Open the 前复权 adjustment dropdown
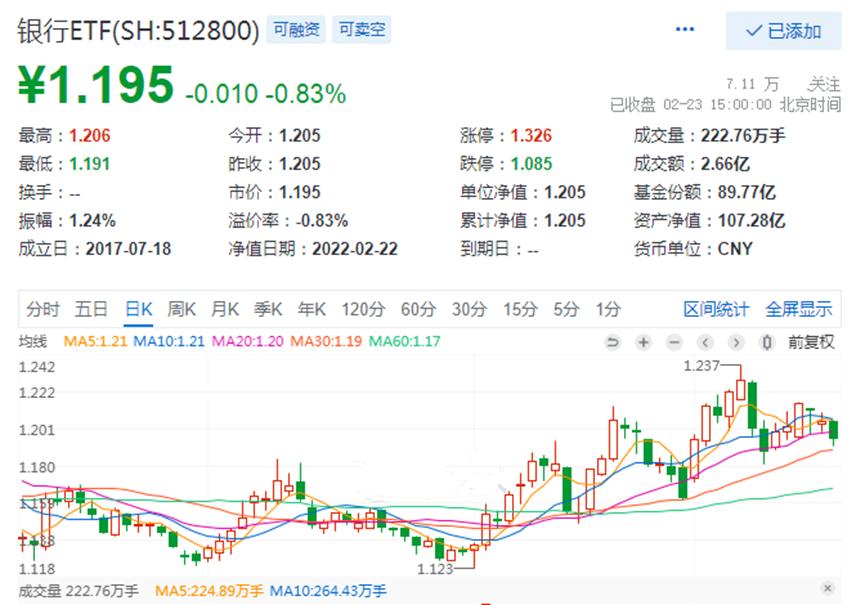865x605 pixels. click(x=811, y=342)
